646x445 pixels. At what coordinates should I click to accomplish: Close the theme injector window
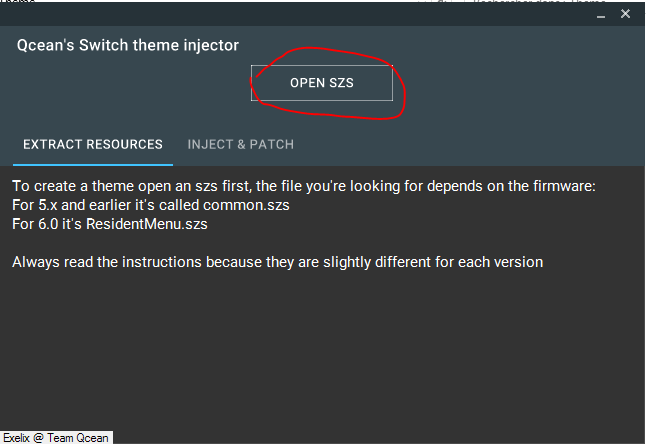tap(626, 14)
